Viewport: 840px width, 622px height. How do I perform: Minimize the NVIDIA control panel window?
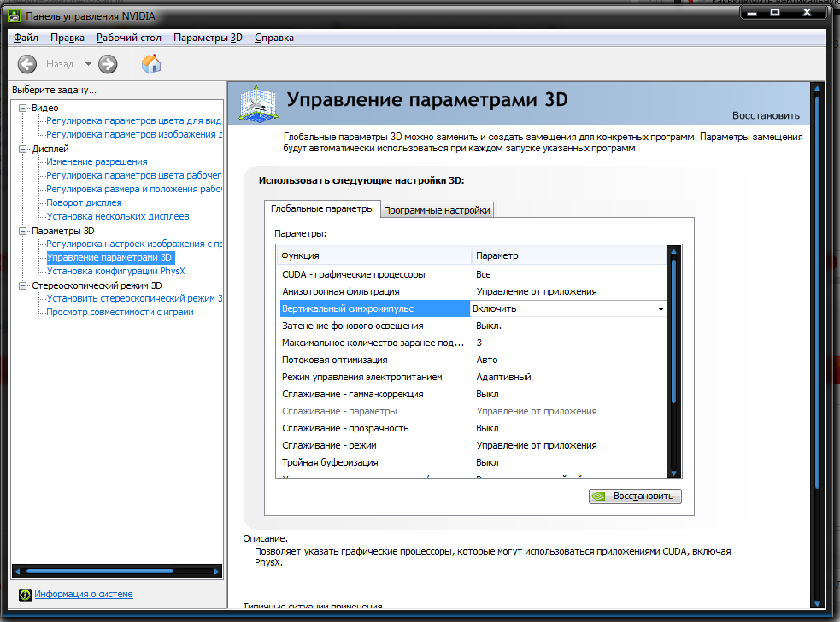(752, 12)
